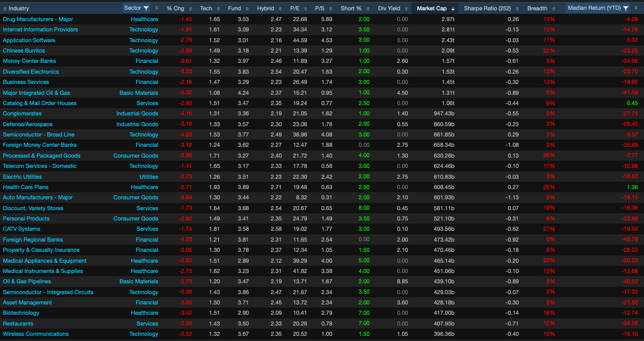
Task: Open Conglomerates industry link
Action: tap(22, 113)
